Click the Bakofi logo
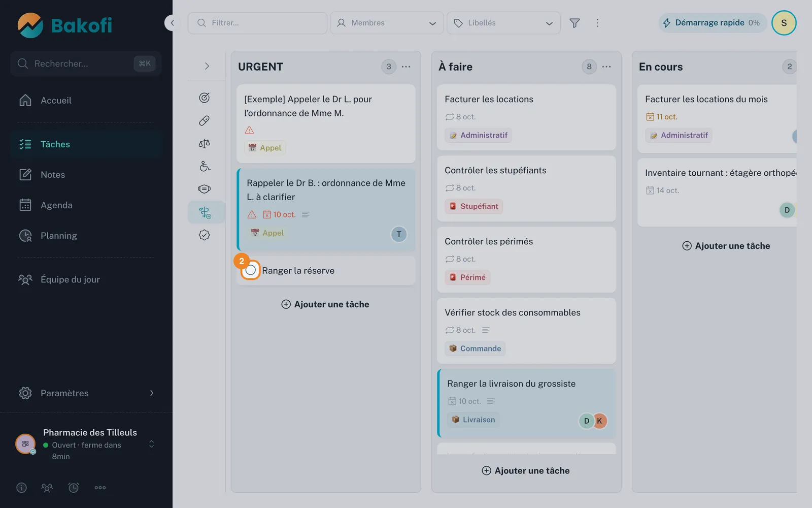This screenshot has width=812, height=508. (x=64, y=25)
